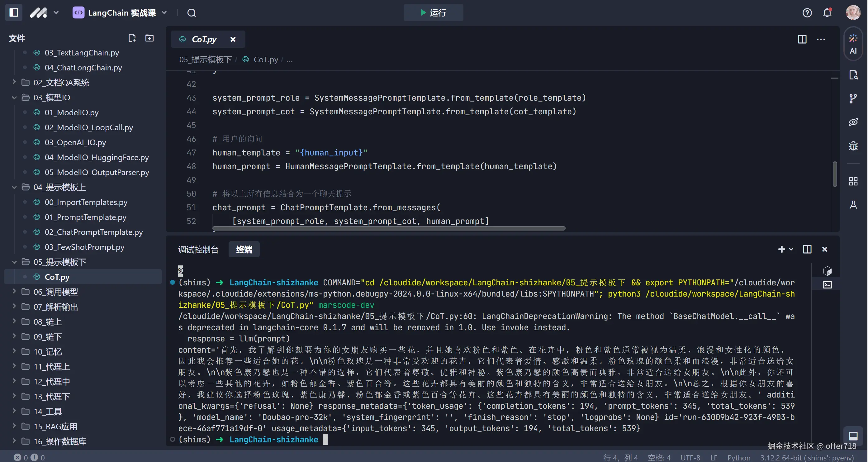
Task: Open source control branch icon
Action: [853, 98]
